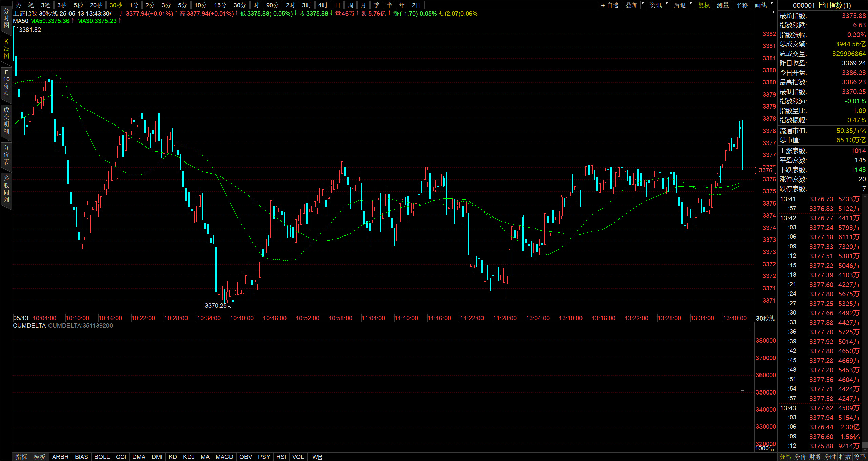Image resolution: width=868 pixels, height=461 pixels.
Task: Switch to the 15分 period
Action: (x=220, y=5)
